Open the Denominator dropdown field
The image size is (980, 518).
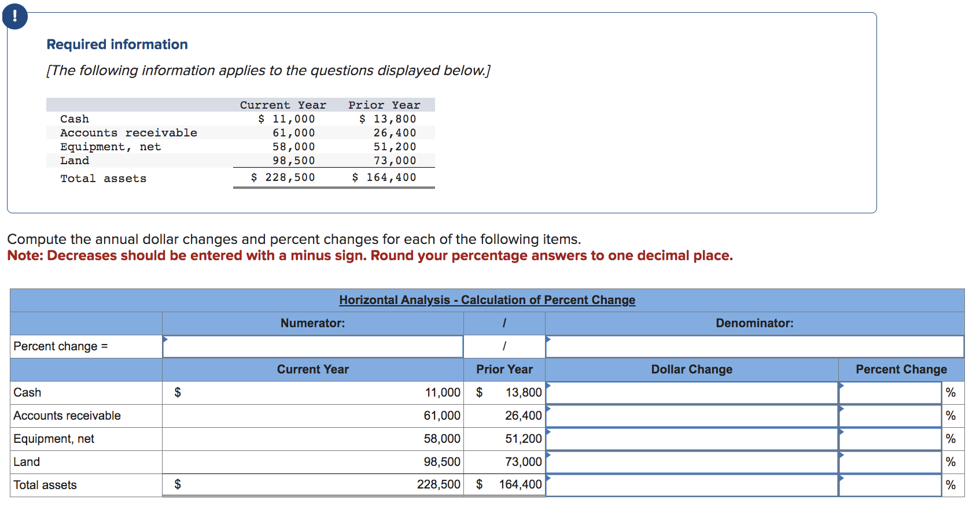754,346
